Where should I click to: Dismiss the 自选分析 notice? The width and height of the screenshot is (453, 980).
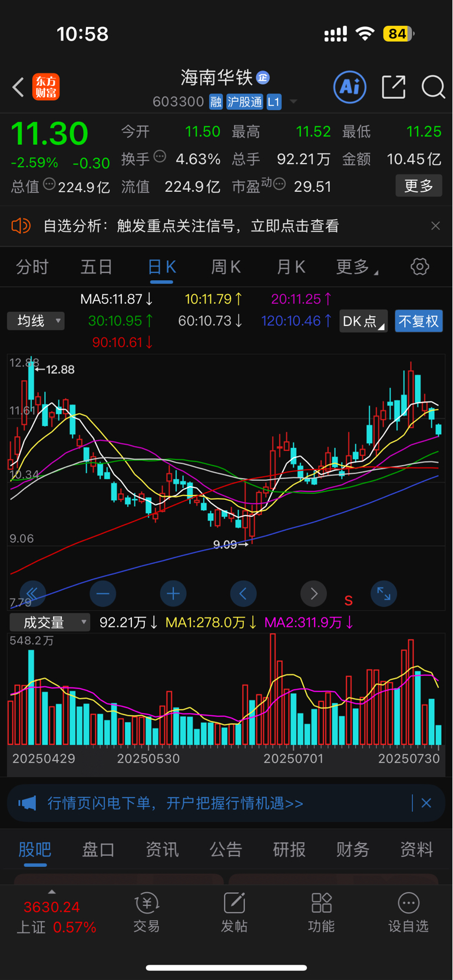(435, 226)
